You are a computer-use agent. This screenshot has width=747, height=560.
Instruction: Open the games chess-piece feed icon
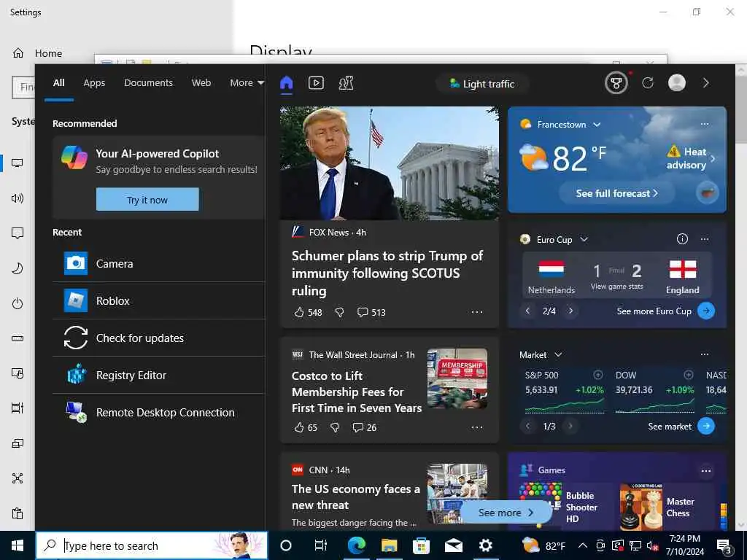(346, 83)
